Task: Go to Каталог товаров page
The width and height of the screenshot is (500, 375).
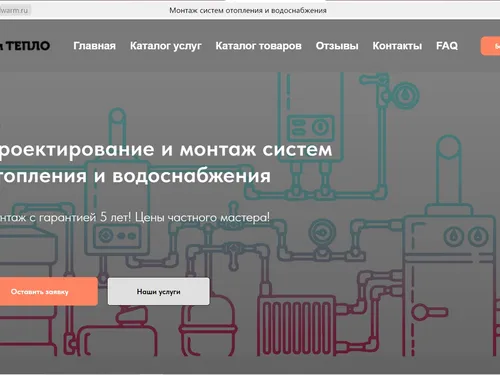Action: pos(258,46)
